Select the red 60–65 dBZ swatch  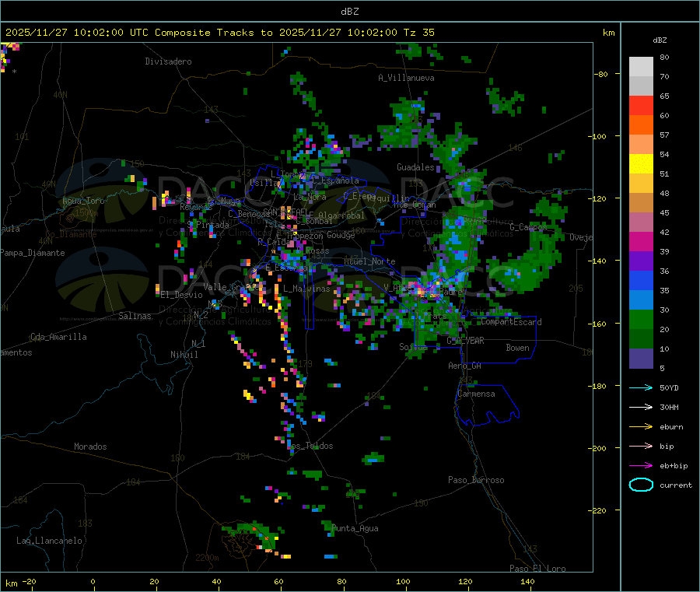coord(641,106)
